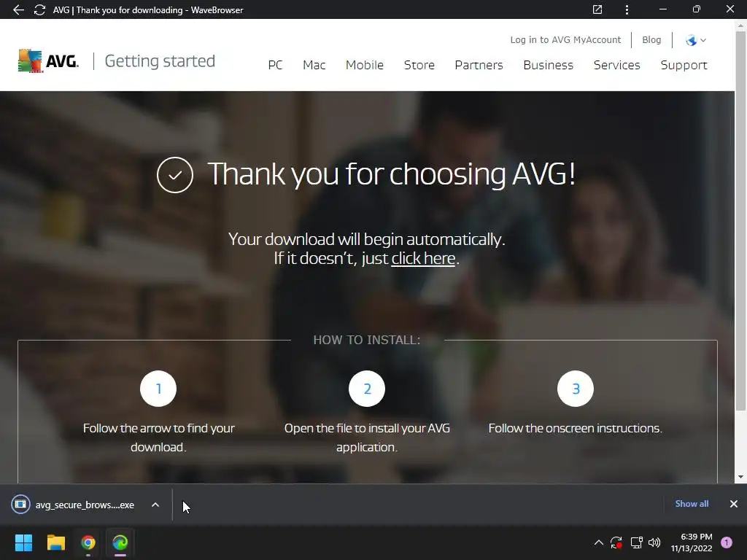
Task: Switch to WaveBrowser taskbar icon
Action: (x=120, y=542)
